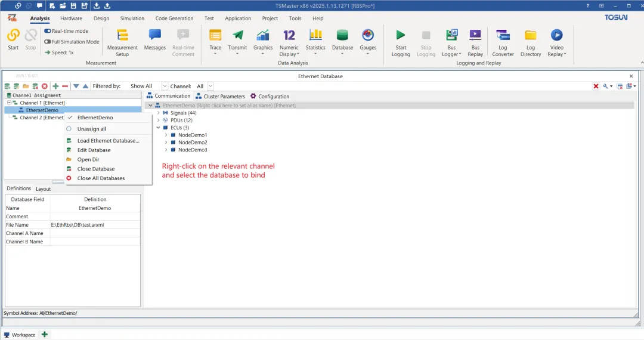Screen dimensions: 644x340
Task: Open the Simulation ribbon tab
Action: click(132, 18)
